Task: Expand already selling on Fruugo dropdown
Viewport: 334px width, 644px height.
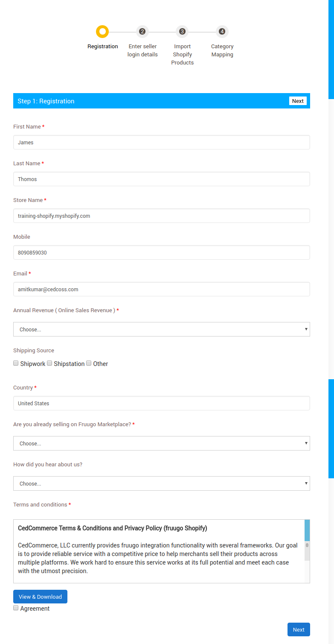Action: coord(162,443)
